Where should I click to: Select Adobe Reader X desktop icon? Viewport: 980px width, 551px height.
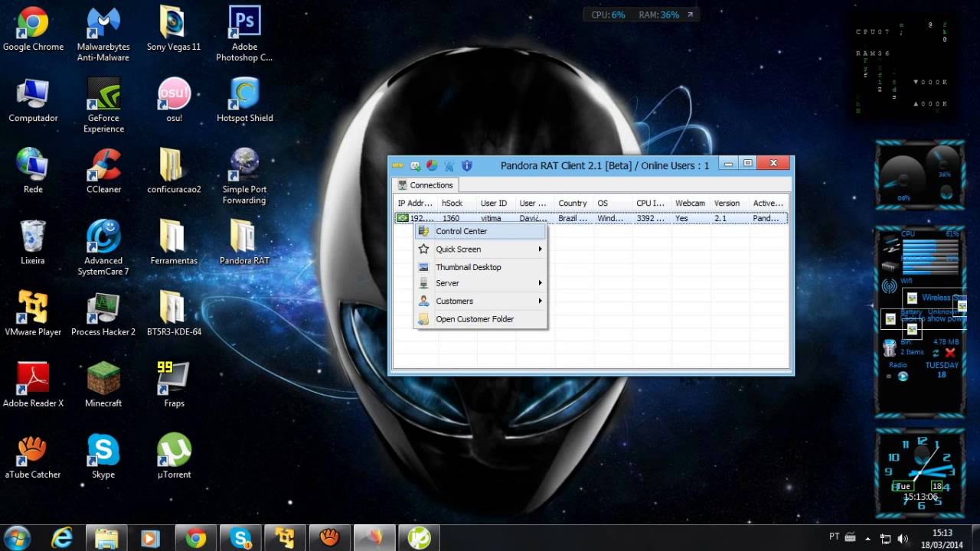33,385
